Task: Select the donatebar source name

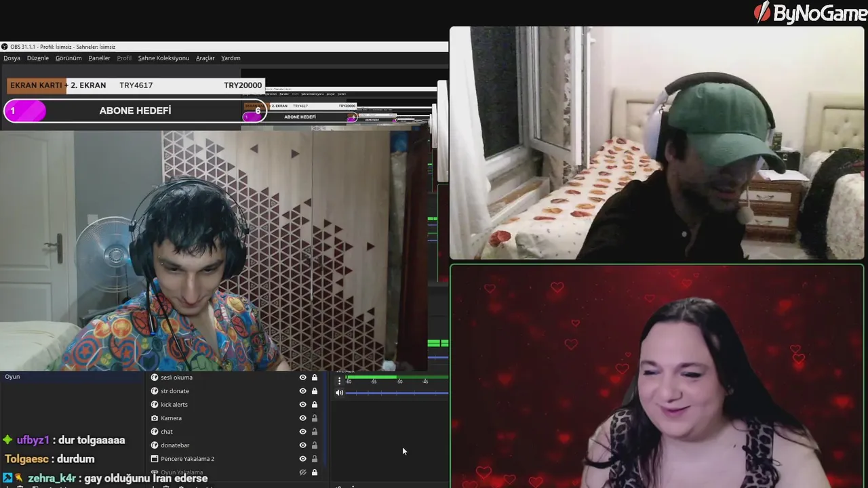Action: [x=175, y=445]
